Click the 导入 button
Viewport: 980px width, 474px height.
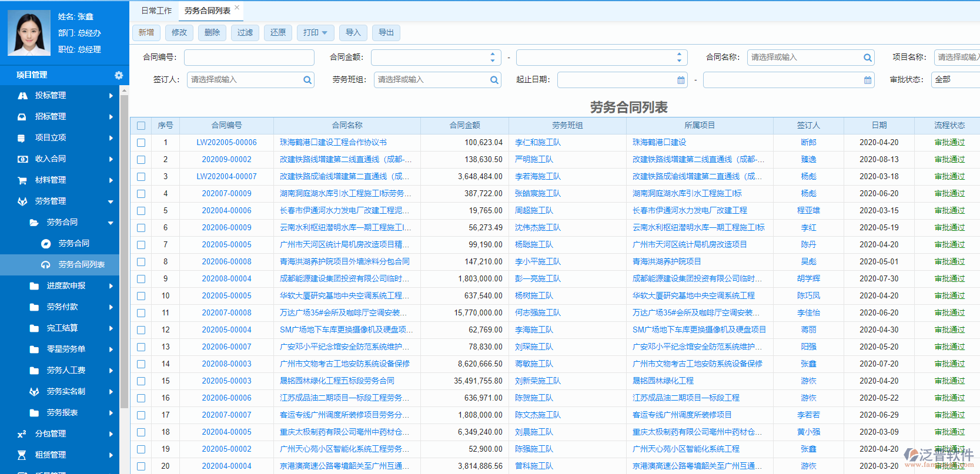click(353, 33)
